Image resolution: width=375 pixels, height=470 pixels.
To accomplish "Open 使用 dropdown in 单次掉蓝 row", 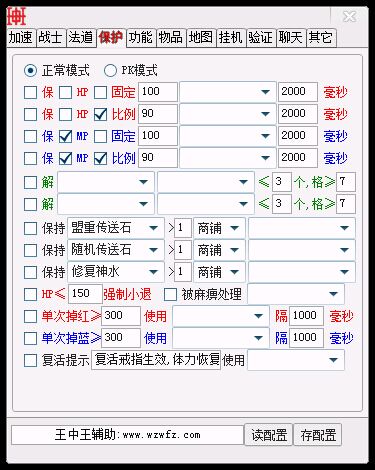I will tap(221, 338).
